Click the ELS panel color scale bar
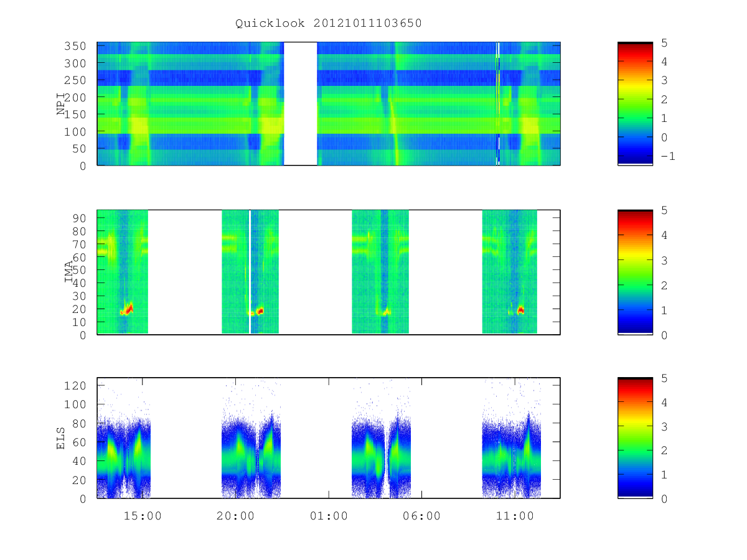 click(635, 438)
